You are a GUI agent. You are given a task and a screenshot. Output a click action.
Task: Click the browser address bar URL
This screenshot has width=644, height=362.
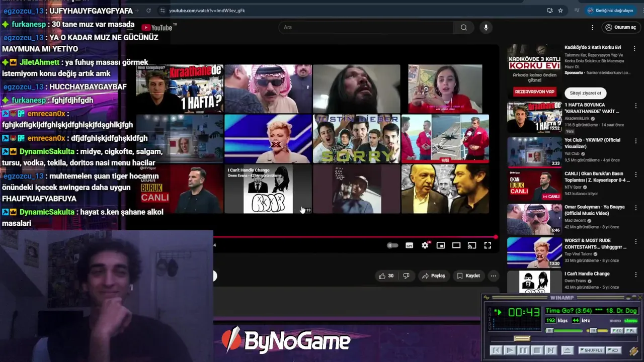(207, 11)
